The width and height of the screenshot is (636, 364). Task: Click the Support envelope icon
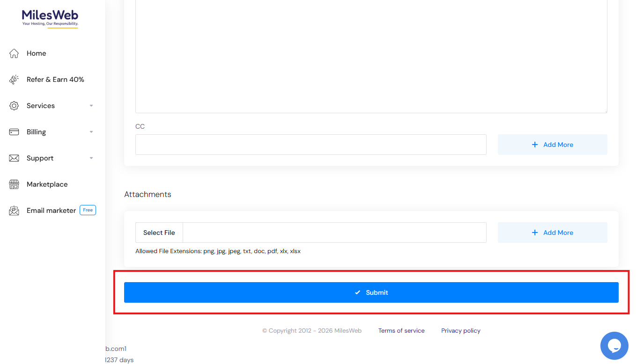click(x=14, y=158)
